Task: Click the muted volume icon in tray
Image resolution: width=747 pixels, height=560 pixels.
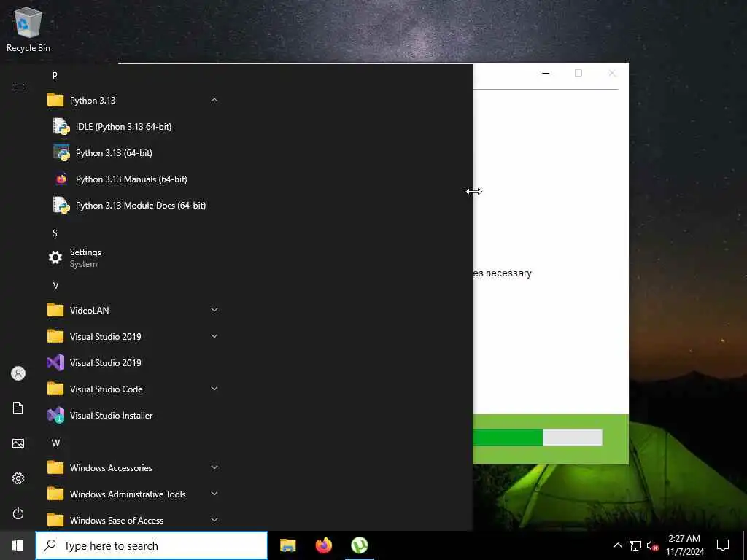Action: [653, 545]
